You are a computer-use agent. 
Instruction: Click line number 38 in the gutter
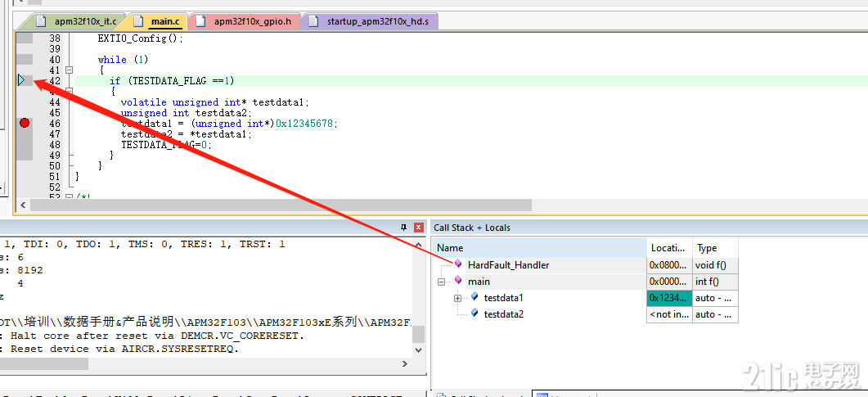[x=55, y=38]
